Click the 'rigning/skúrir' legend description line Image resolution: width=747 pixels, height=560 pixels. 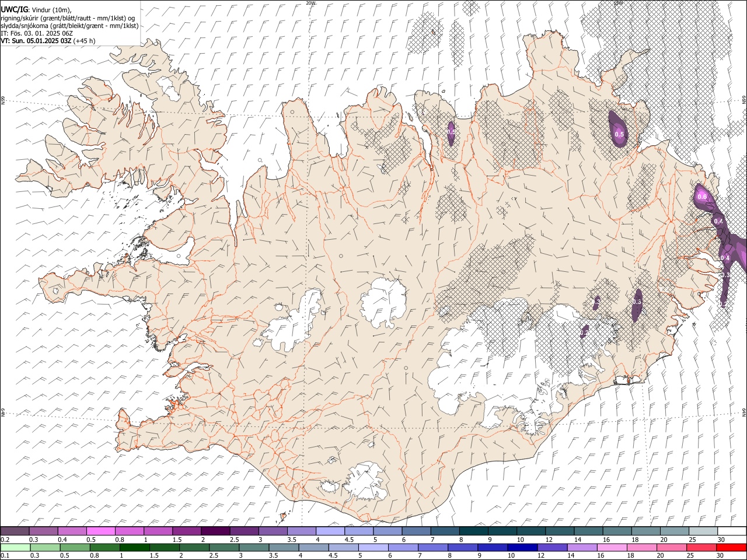[68, 18]
